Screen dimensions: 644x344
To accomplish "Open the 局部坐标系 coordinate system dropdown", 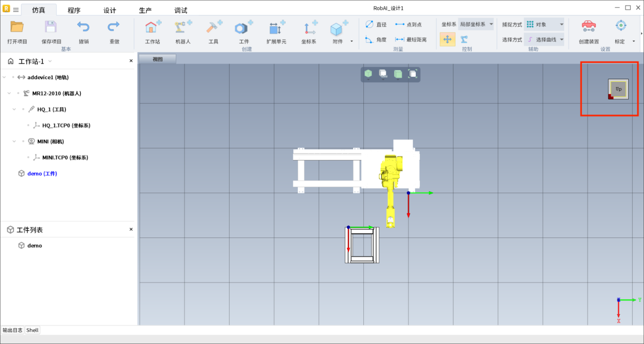I will tap(476, 24).
